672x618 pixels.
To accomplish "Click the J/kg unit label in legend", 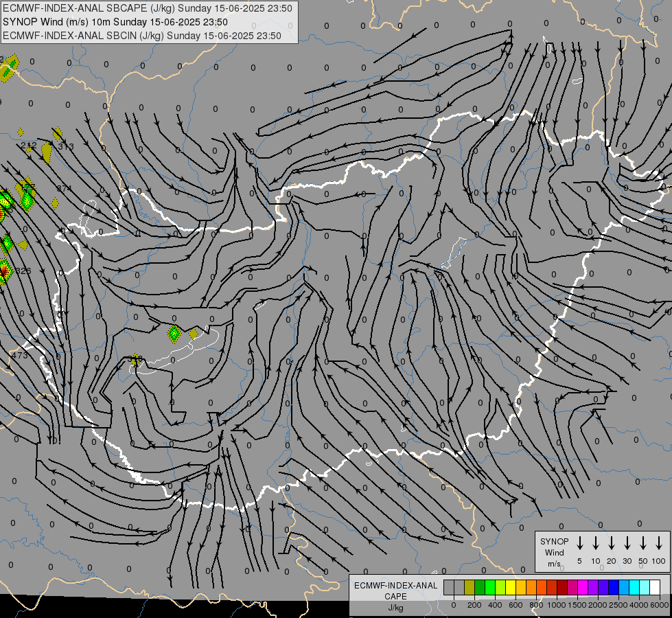I will click(395, 608).
